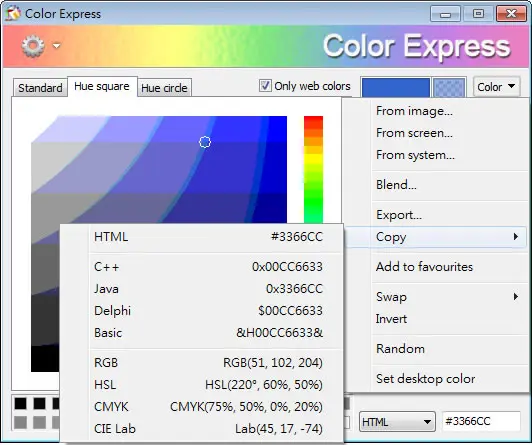Image resolution: width=532 pixels, height=445 pixels.
Task: Click the vertical hue strip slider
Action: (314, 170)
